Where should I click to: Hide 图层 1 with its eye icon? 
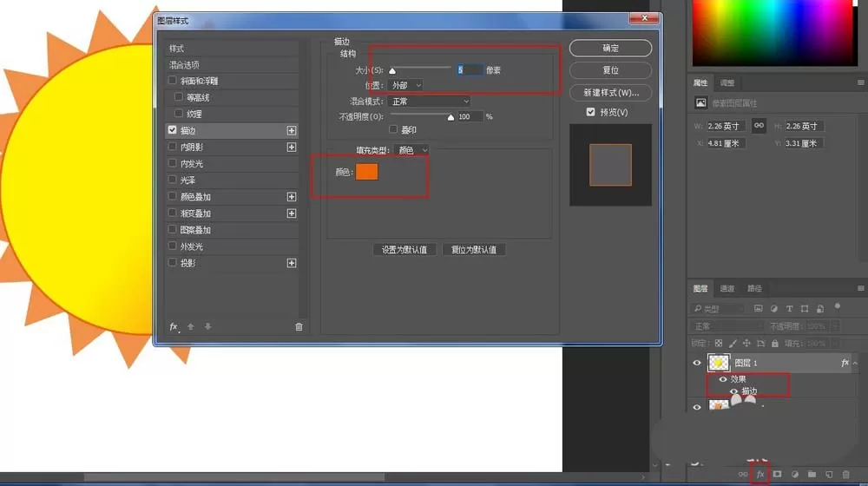[x=697, y=363]
